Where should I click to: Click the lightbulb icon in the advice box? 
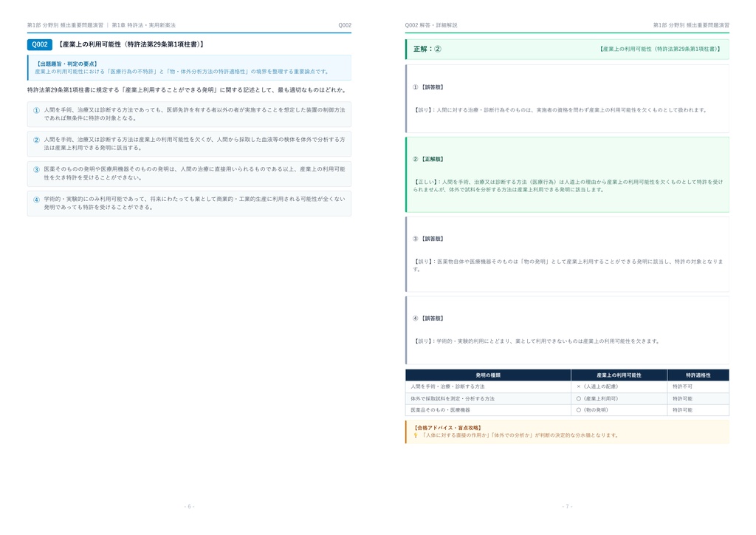tap(415, 435)
